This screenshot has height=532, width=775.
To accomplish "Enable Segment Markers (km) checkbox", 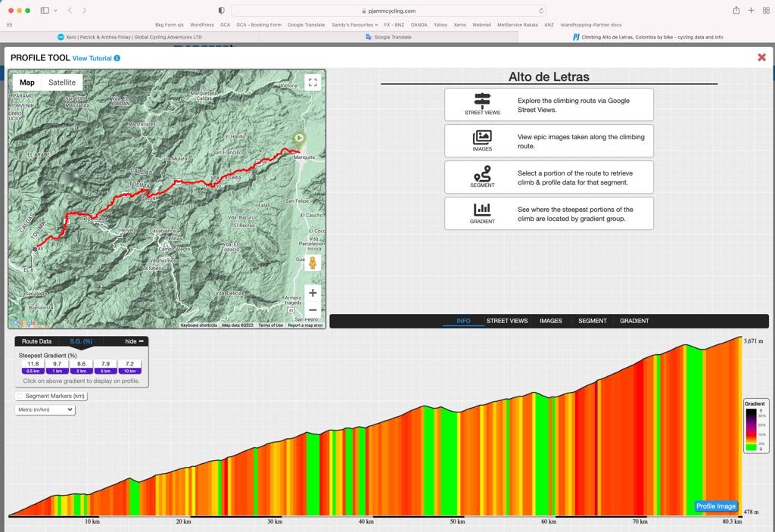I will click(x=20, y=396).
